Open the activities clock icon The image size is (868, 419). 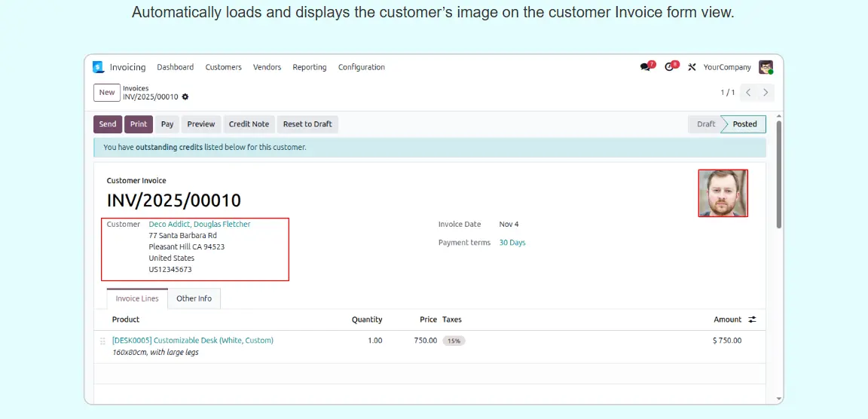pos(669,67)
